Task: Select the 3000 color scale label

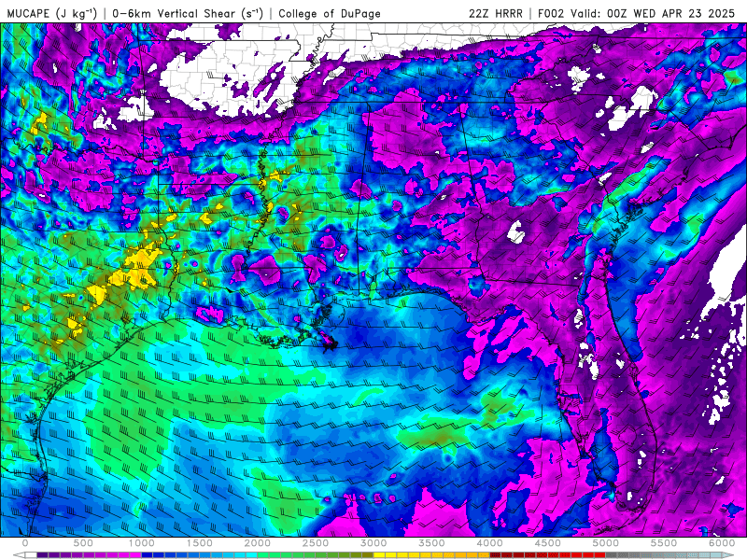Action: point(374,543)
